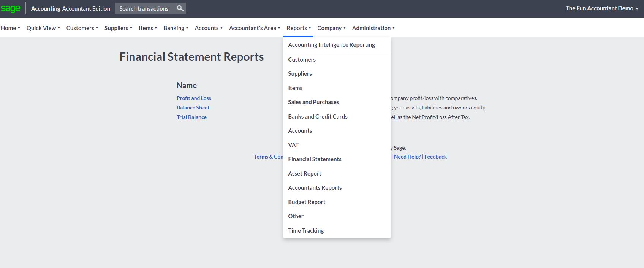Open the Quick View menu
The image size is (644, 268).
[x=43, y=28]
